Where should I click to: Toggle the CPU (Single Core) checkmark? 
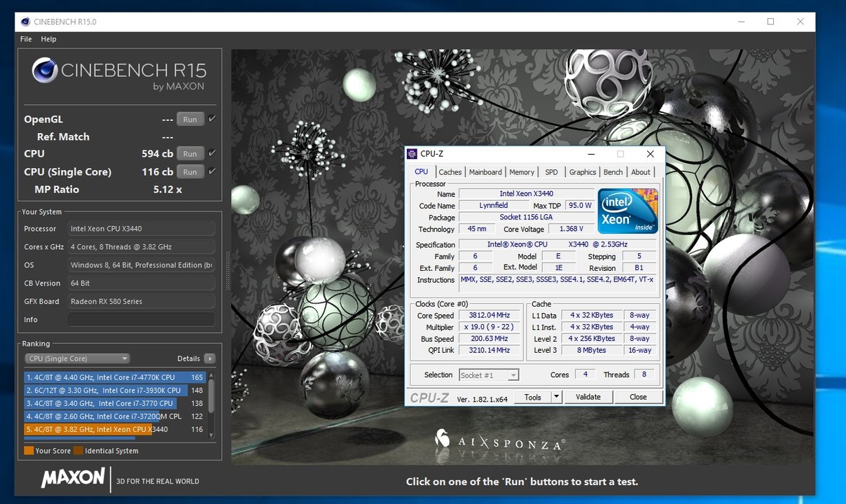point(212,171)
